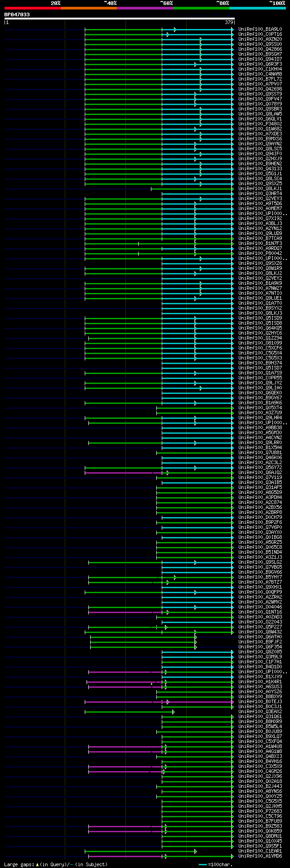Click the cyan ~100% identity legend segment

click(257, 8)
